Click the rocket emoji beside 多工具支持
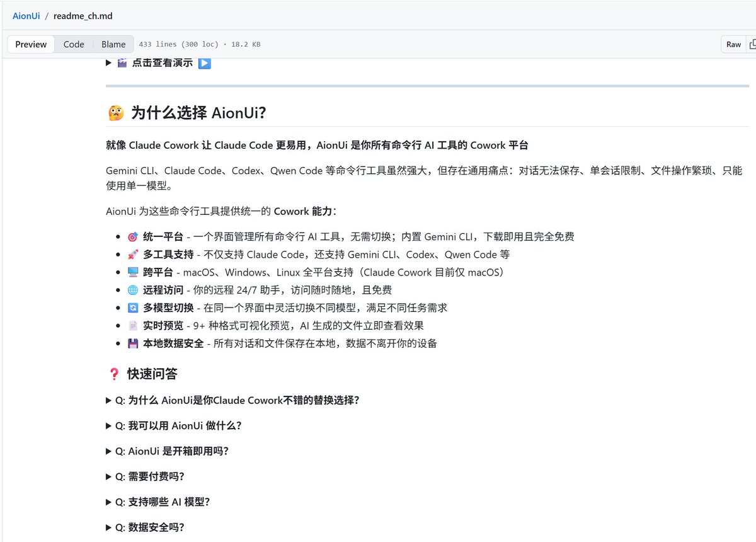The image size is (756, 542). pos(132,255)
